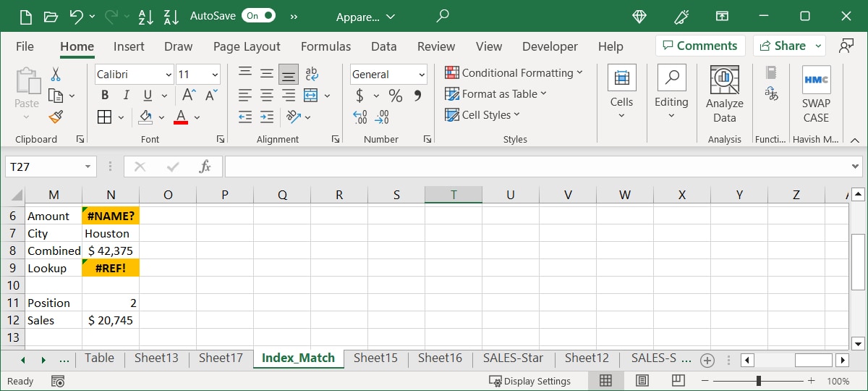868x391 pixels.
Task: Open number format General dropdown
Action: pyautogui.click(x=422, y=75)
